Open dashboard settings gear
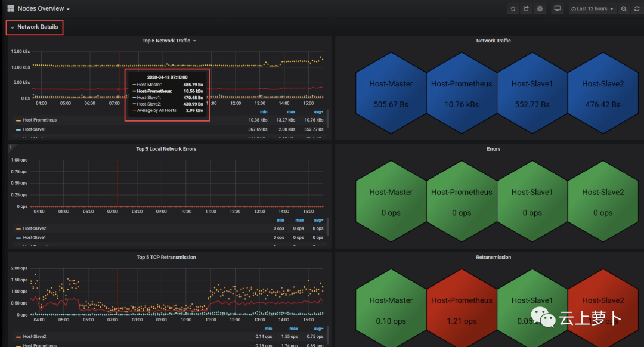The width and height of the screenshot is (644, 347). pos(540,8)
